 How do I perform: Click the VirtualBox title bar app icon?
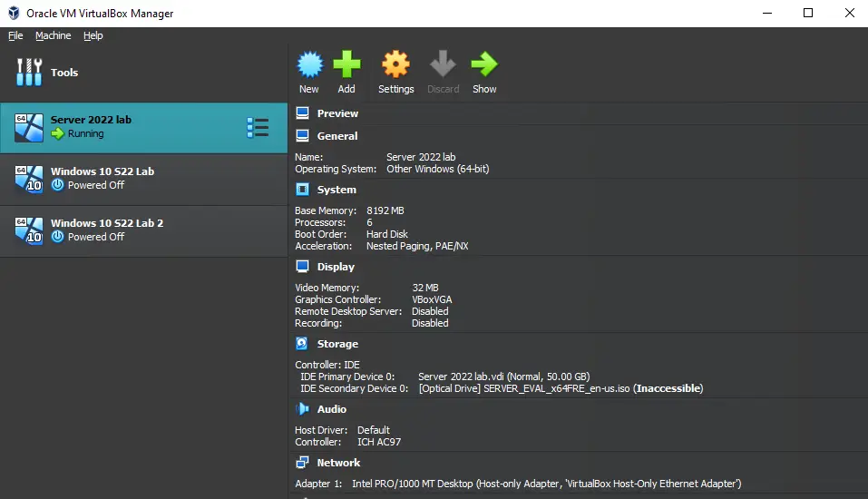[14, 14]
